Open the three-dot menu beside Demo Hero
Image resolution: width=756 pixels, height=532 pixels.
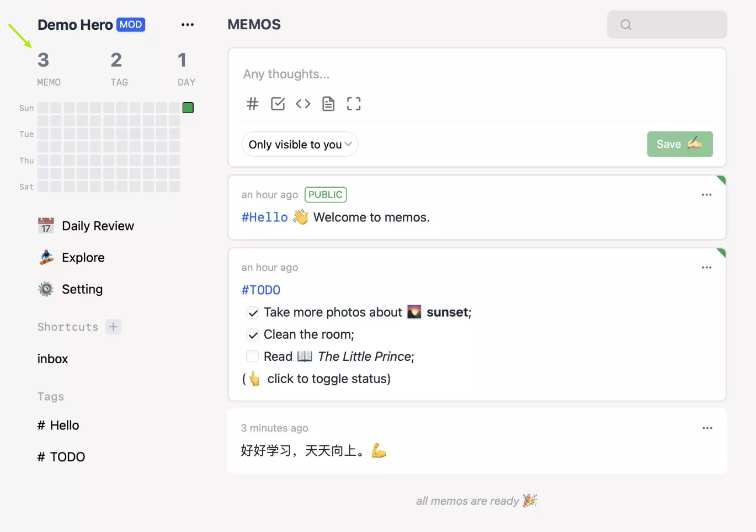188,25
